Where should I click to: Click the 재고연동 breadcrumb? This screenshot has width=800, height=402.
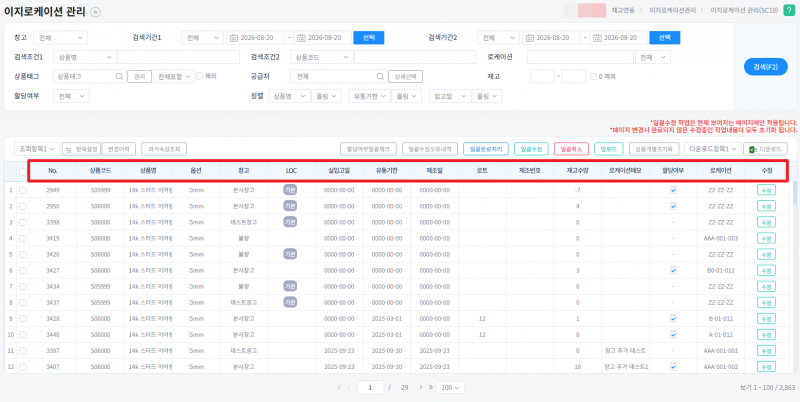tap(622, 10)
